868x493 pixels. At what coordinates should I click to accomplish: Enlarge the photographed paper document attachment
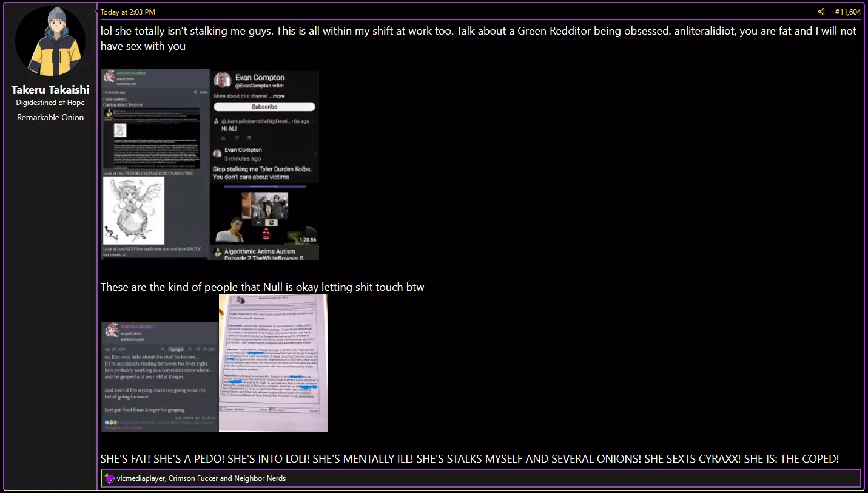(x=274, y=363)
